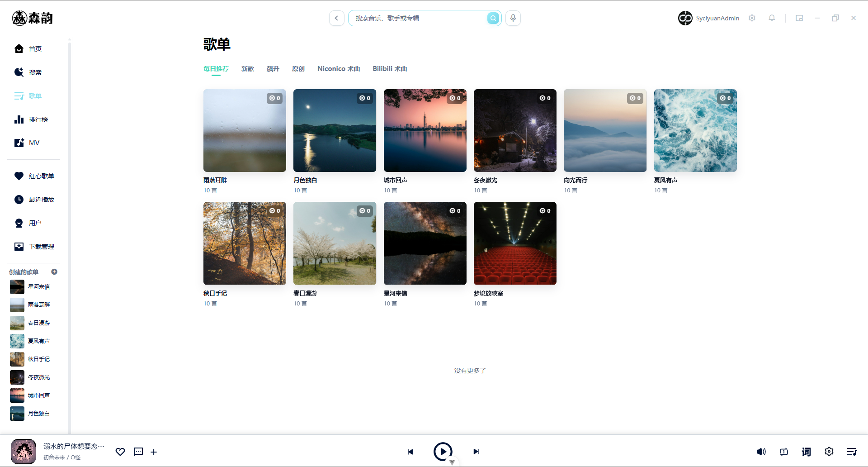The width and height of the screenshot is (868, 467).
Task: Open 雨落耳畔 playlist cover
Action: tap(245, 130)
